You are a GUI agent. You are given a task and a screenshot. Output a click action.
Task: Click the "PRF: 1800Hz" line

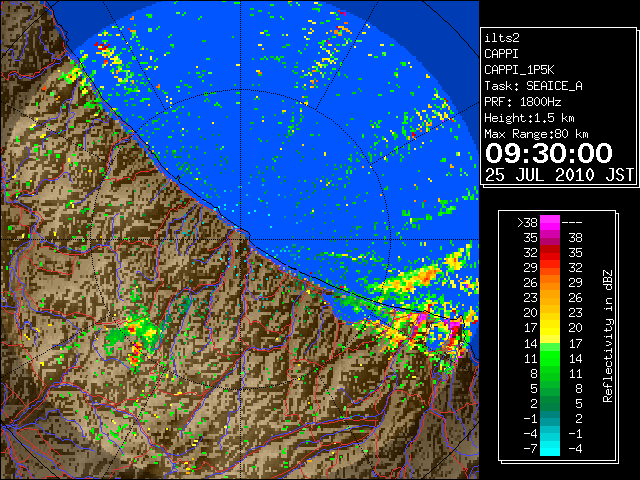click(x=523, y=102)
